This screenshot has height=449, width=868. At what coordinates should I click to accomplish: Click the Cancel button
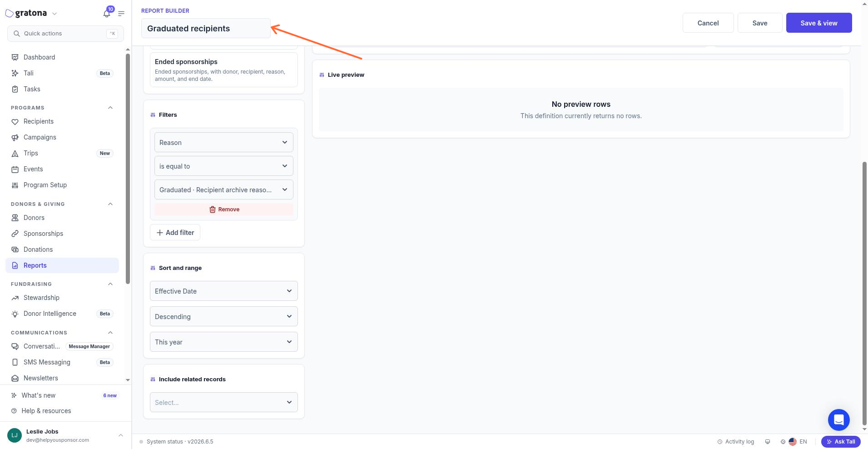708,23
